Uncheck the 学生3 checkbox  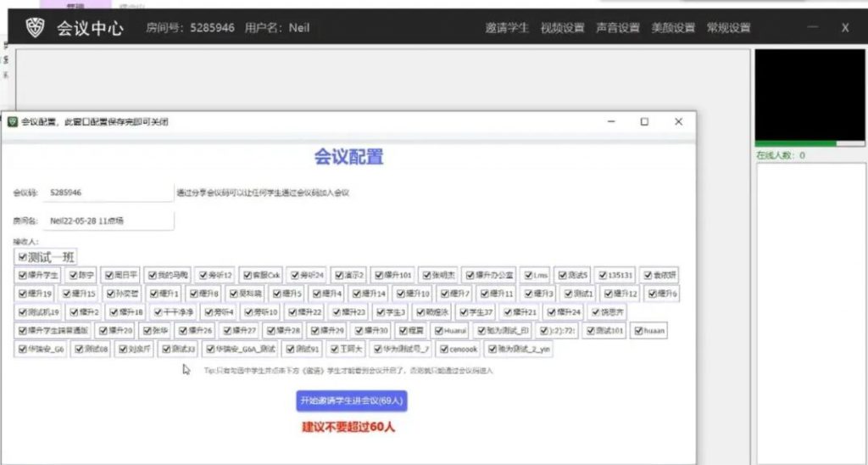(x=381, y=312)
